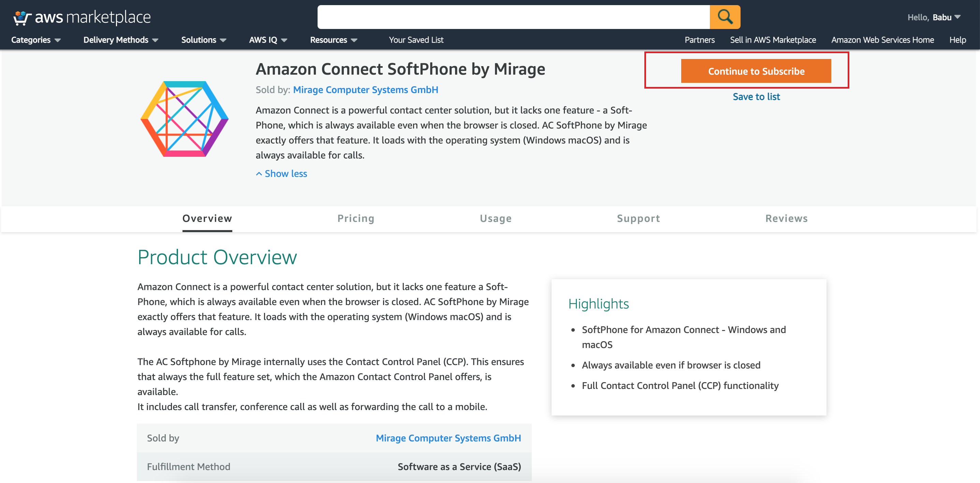Open Sell in AWS Marketplace link
This screenshot has height=483, width=980.
coord(773,40)
